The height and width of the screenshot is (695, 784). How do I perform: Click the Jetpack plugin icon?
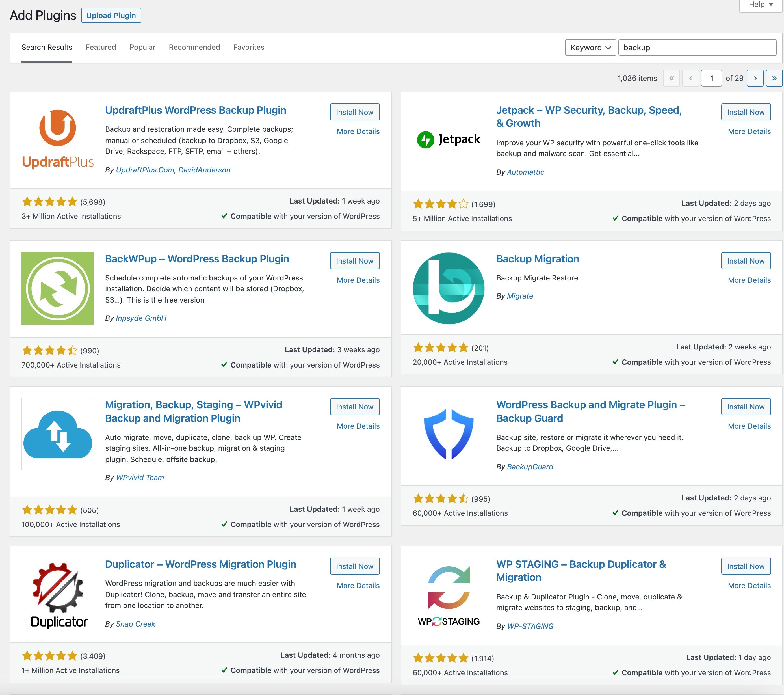click(427, 140)
